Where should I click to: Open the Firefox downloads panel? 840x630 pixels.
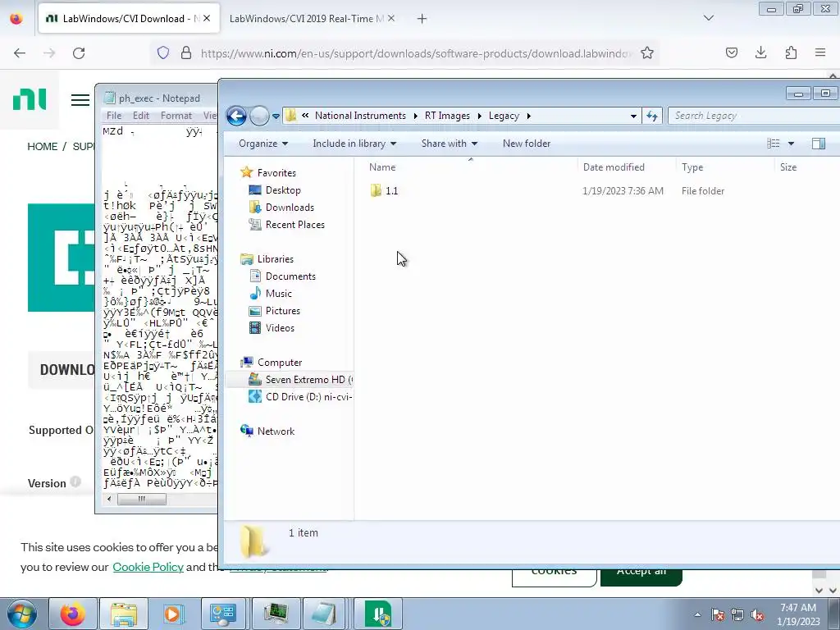click(x=760, y=52)
